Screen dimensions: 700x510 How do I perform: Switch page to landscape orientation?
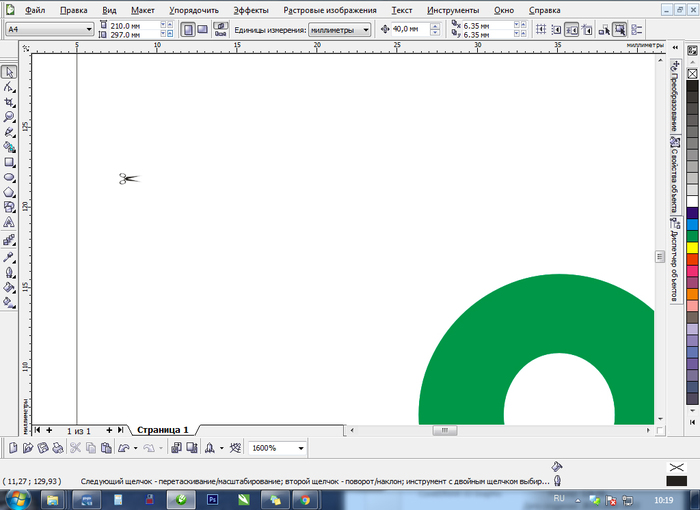(x=203, y=30)
